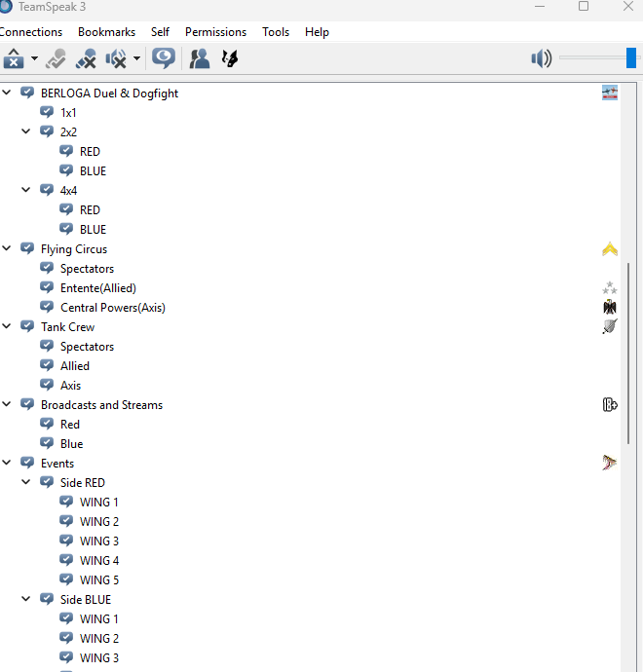Click the bubble icon beside Axis
The width and height of the screenshot is (643, 672).
[47, 385]
